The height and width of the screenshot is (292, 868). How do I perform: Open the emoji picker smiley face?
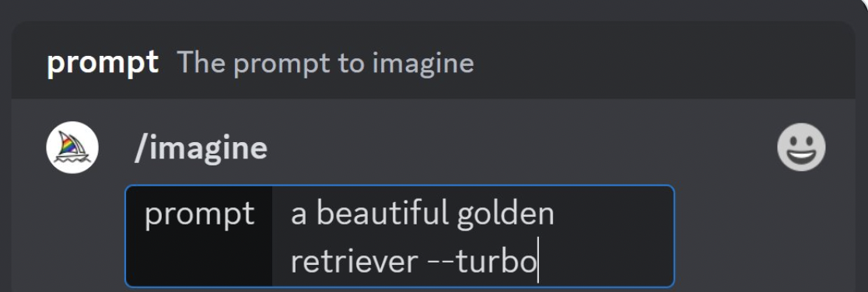(x=801, y=147)
